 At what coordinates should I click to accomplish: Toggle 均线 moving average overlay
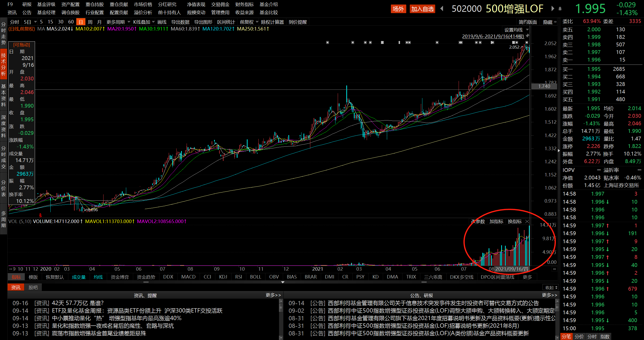click(98, 277)
